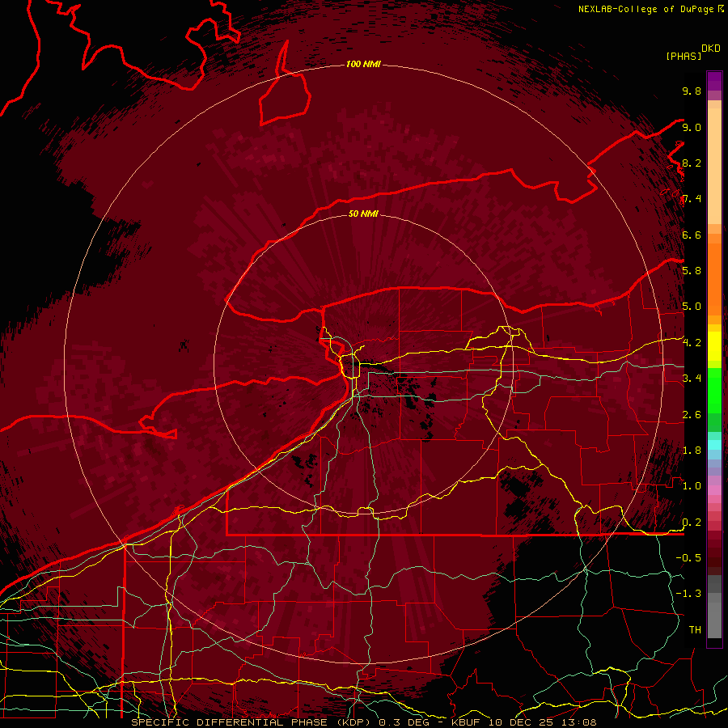This screenshot has width=728, height=728.
Task: Click the 2.6 legend value
Action: point(692,414)
